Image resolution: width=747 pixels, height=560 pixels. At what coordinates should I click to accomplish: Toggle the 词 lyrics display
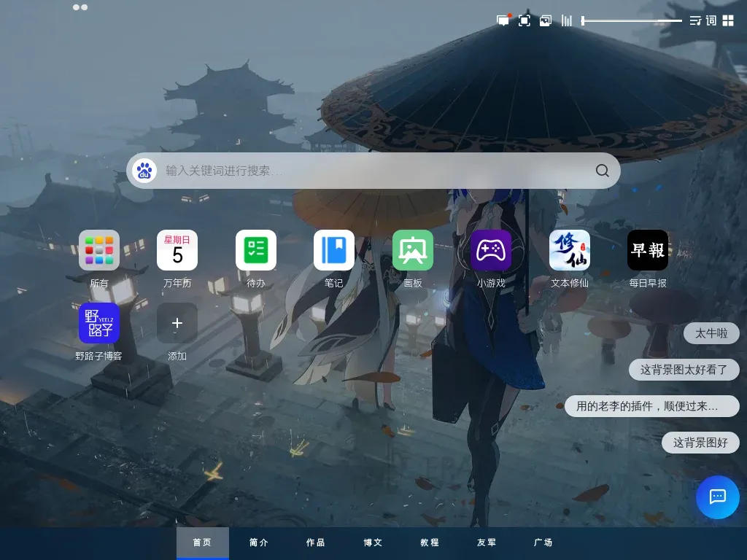[711, 20]
